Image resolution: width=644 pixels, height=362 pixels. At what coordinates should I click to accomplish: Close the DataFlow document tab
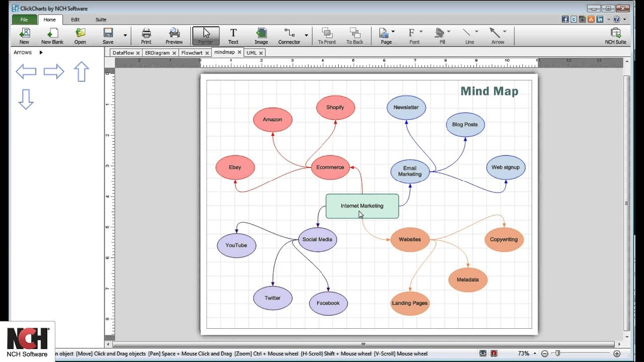[138, 53]
